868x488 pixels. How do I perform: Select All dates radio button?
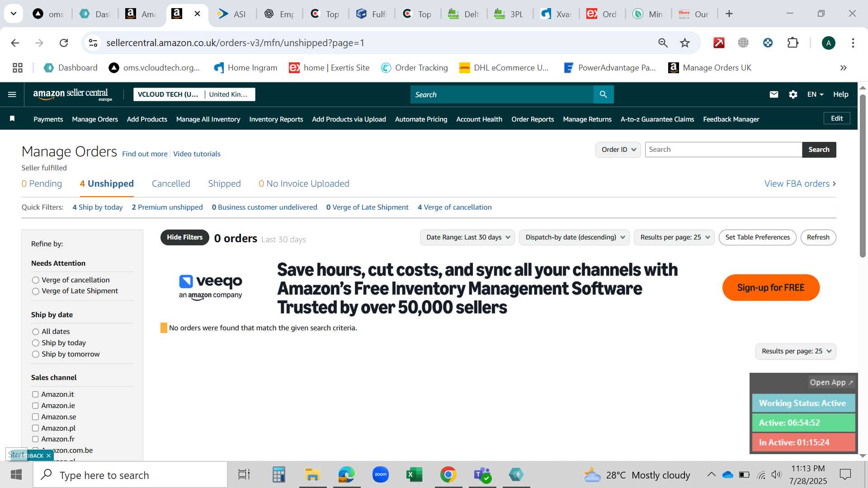pos(36,332)
